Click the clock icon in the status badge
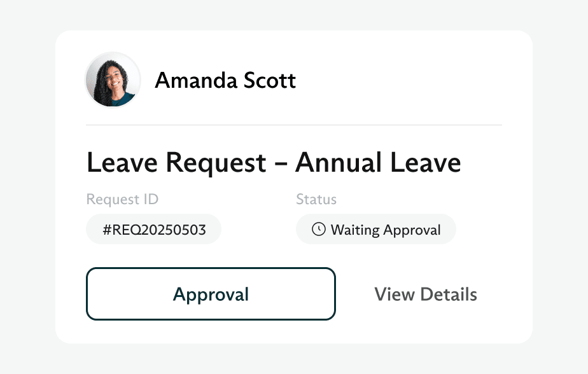This screenshot has width=588, height=374. click(x=318, y=230)
